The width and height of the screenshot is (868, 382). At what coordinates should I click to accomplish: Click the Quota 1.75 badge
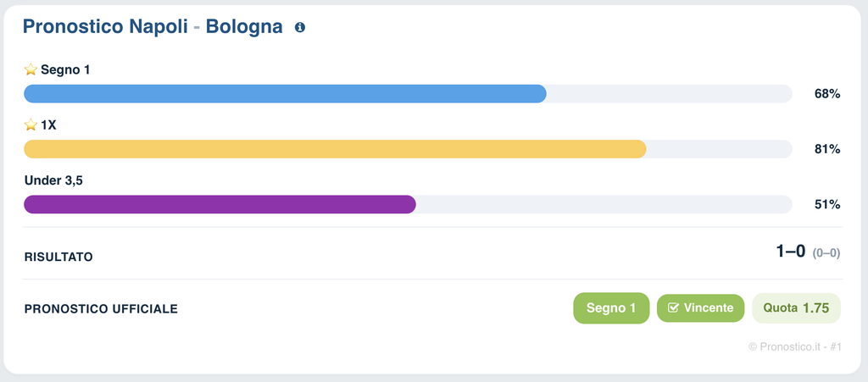(x=796, y=308)
